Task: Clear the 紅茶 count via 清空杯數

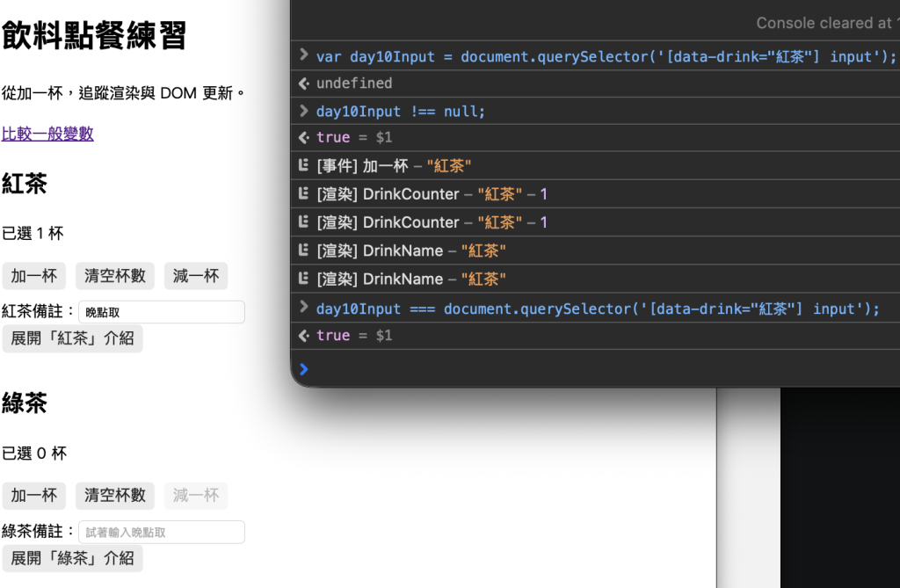Action: pyautogui.click(x=115, y=276)
